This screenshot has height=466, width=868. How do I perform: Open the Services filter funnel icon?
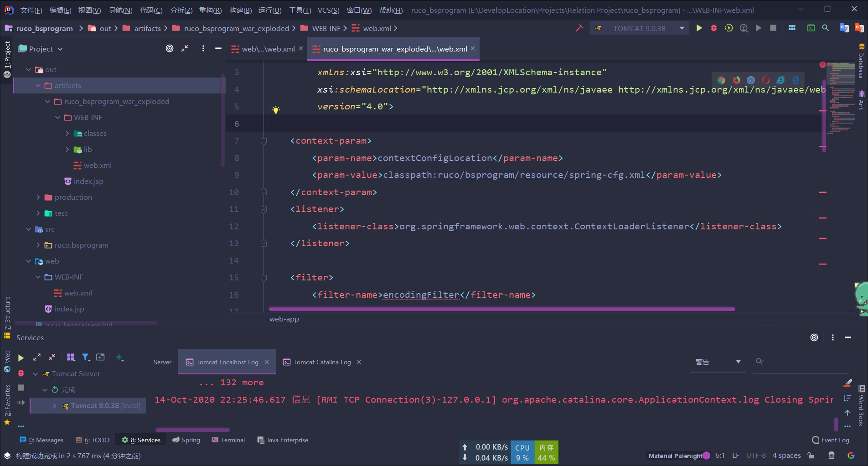click(86, 357)
